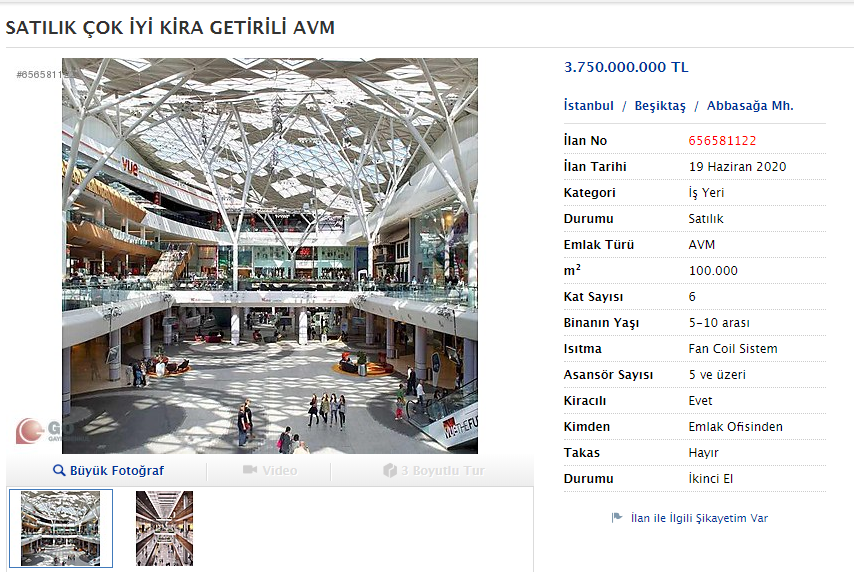Viewport: 854px width, 573px height.
Task: Click the magnifier icon beside Büyük Fotoğraf
Action: point(59,471)
